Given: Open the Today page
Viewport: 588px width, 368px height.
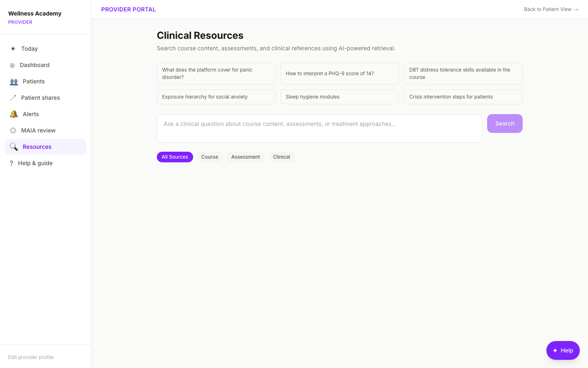Looking at the screenshot, I should [x=45, y=49].
